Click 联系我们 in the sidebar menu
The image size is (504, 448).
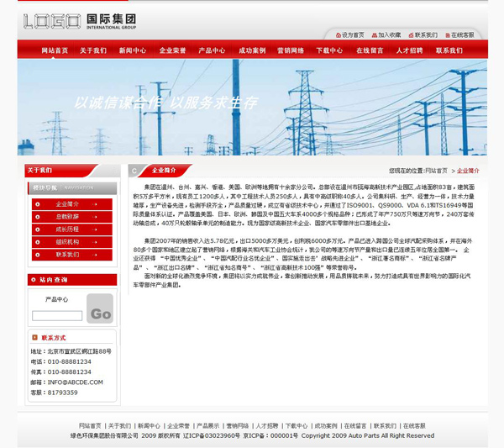(67, 255)
